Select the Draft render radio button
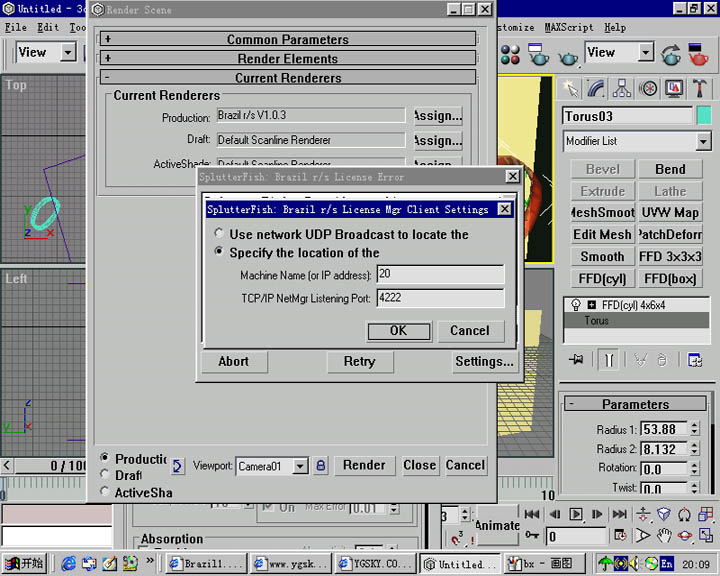The height and width of the screenshot is (576, 720). point(105,474)
